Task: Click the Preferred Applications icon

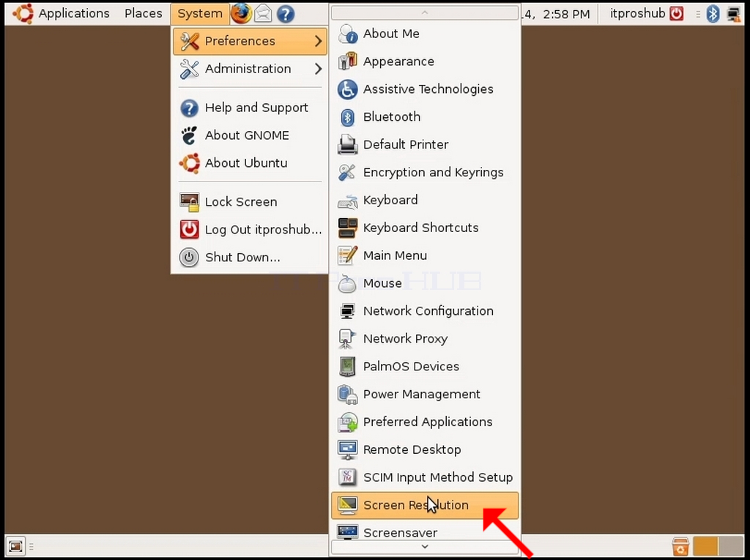Action: (x=348, y=422)
